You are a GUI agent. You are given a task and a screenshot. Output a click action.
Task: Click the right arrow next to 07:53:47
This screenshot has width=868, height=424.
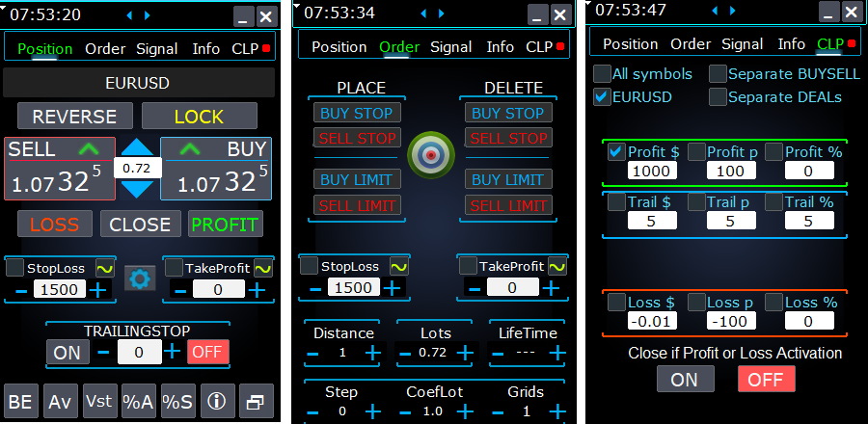tap(733, 10)
